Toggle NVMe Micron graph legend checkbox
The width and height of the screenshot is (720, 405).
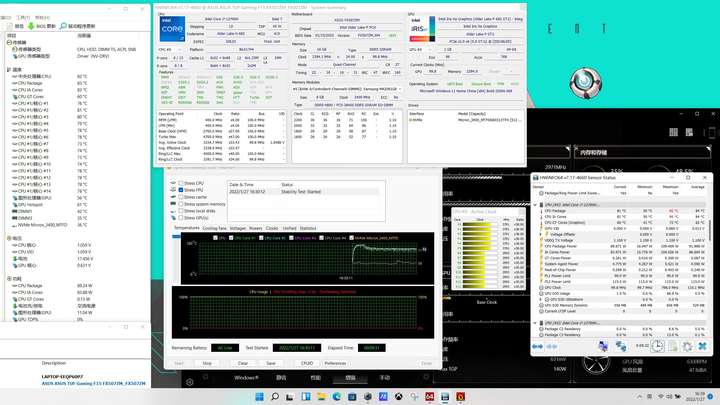point(351,238)
